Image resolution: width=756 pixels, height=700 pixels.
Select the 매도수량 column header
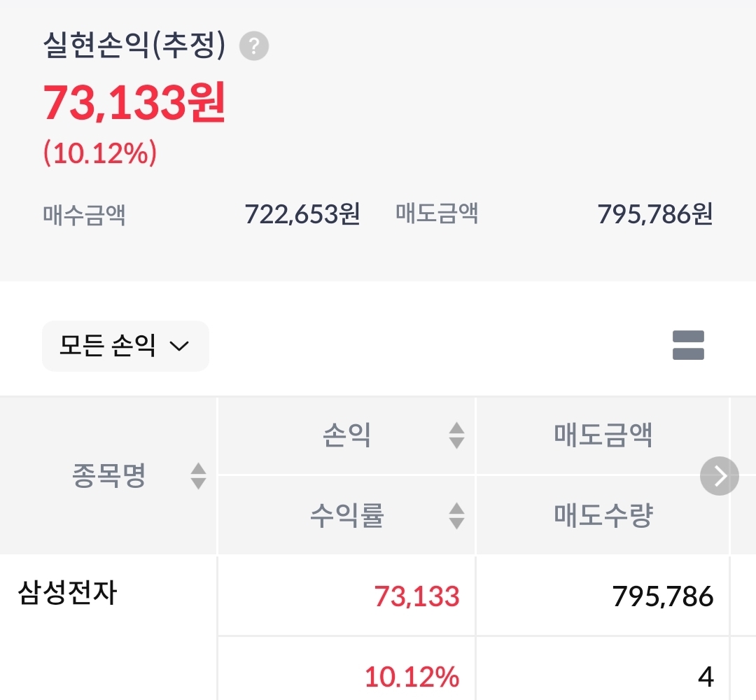click(603, 516)
